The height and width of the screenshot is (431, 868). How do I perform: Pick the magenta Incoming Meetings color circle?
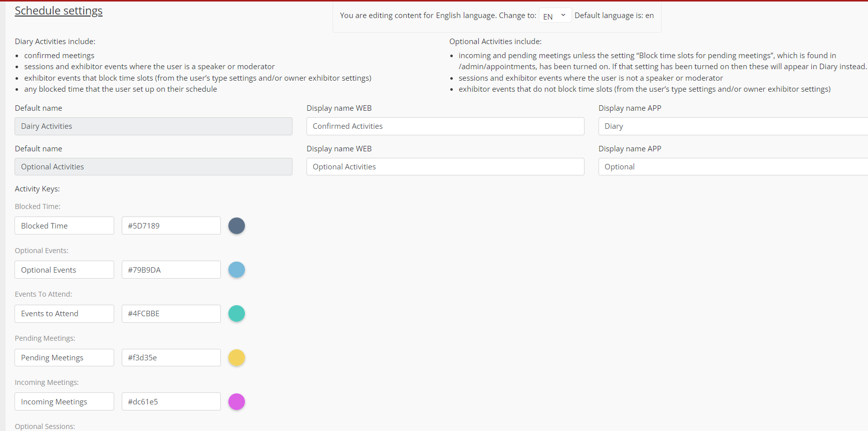[x=236, y=401]
